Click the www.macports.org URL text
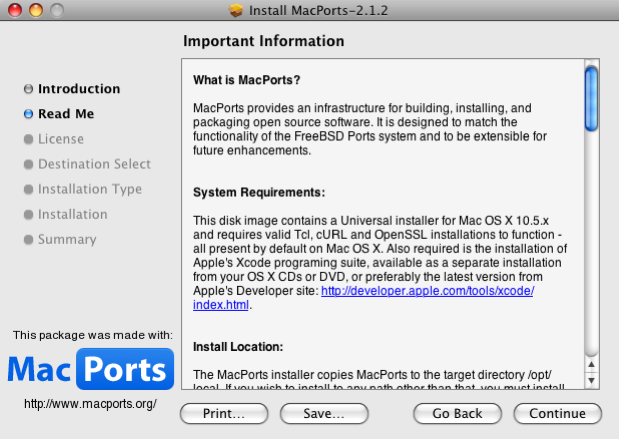The height and width of the screenshot is (439, 619). pyautogui.click(x=90, y=403)
